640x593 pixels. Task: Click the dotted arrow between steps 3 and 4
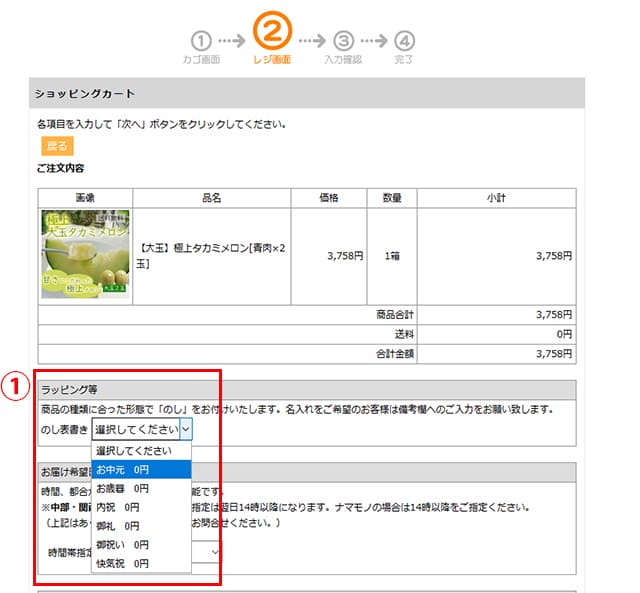tap(374, 41)
